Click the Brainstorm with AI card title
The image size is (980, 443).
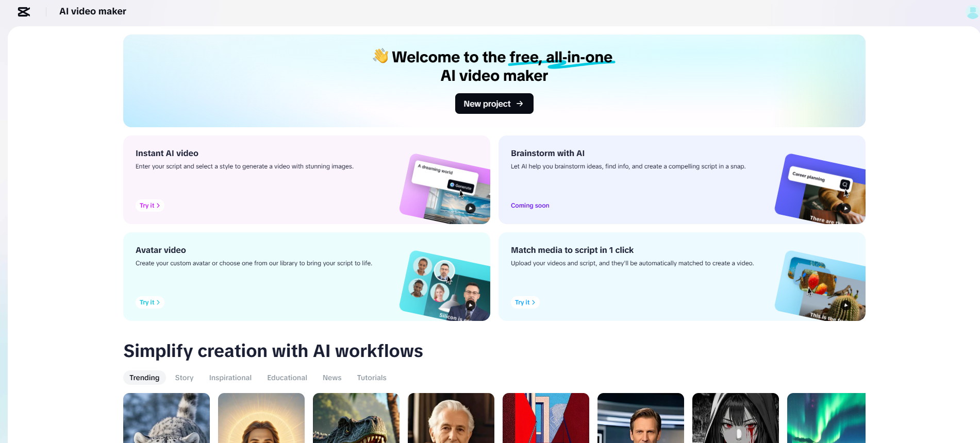[547, 153]
